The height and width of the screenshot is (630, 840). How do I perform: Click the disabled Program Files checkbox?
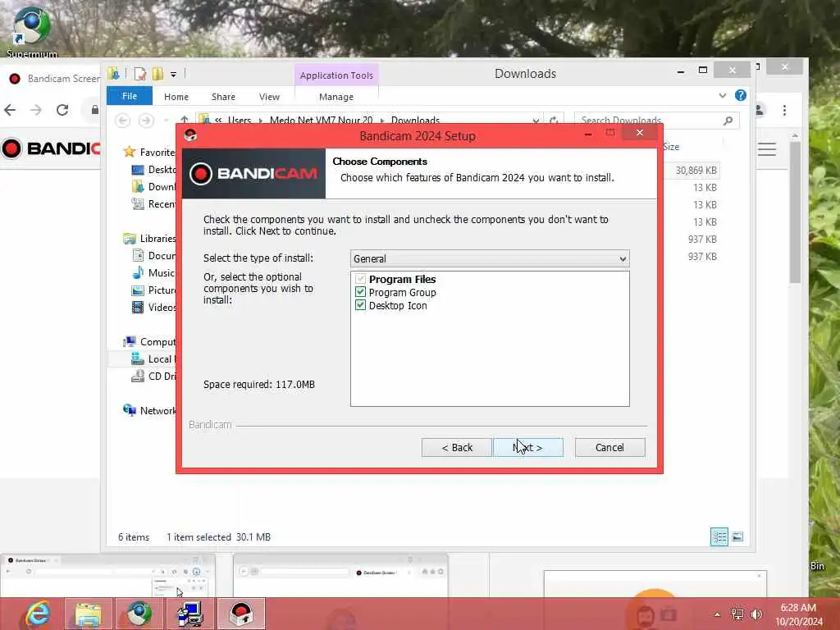360,279
